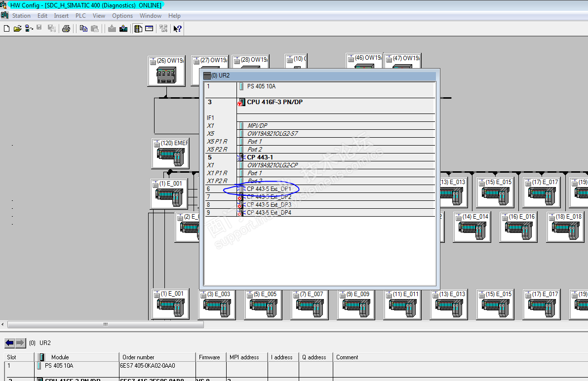Click the Comment column header
Viewport: 588px width, 381px height.
tap(461, 357)
